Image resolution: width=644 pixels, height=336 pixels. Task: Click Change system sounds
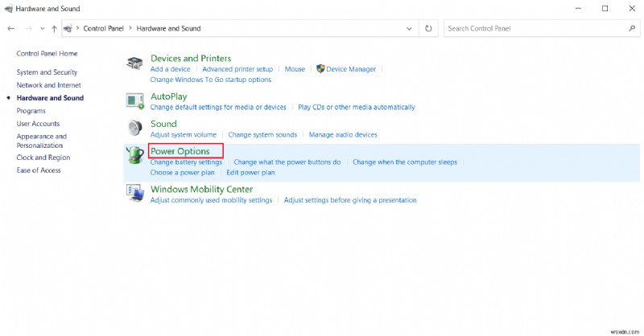pyautogui.click(x=262, y=134)
